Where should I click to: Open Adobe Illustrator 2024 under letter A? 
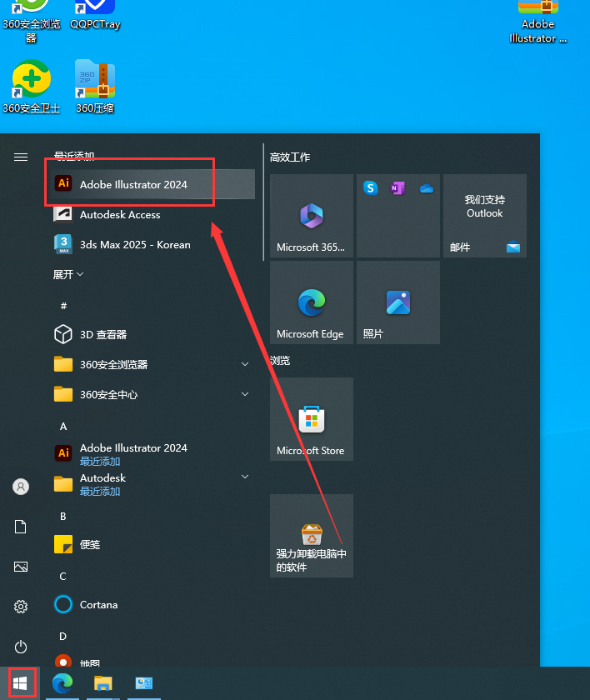click(x=152, y=453)
